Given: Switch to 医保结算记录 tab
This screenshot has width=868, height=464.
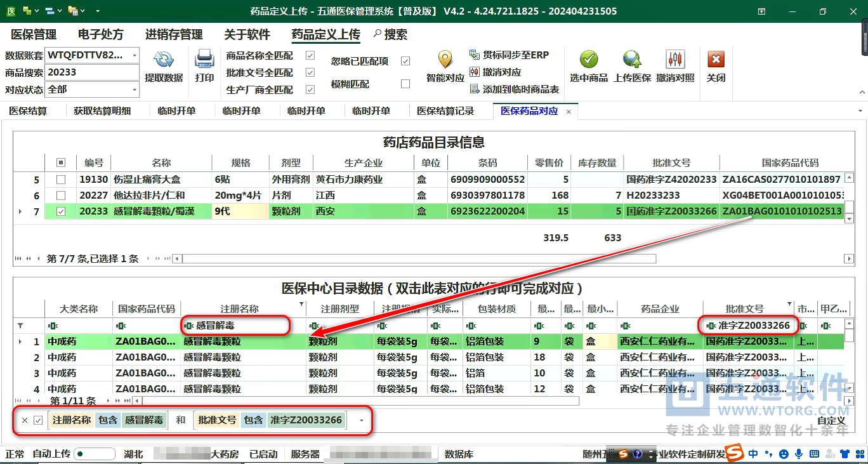Looking at the screenshot, I should tap(445, 111).
